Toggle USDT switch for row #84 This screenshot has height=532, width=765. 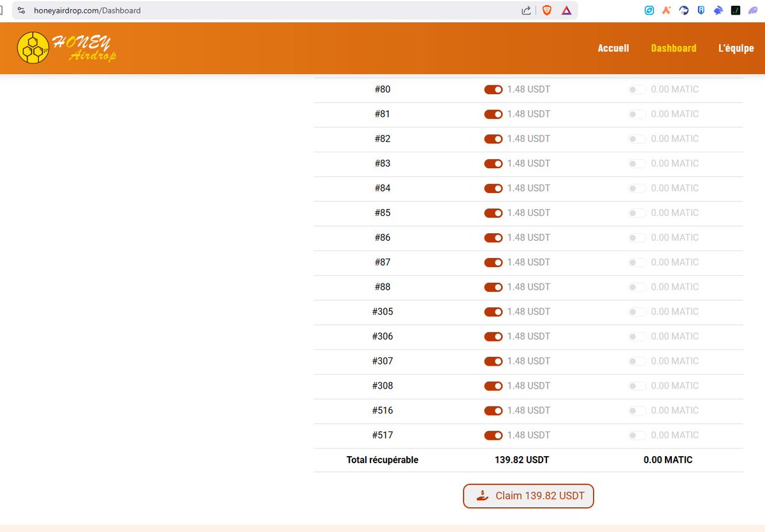(493, 189)
